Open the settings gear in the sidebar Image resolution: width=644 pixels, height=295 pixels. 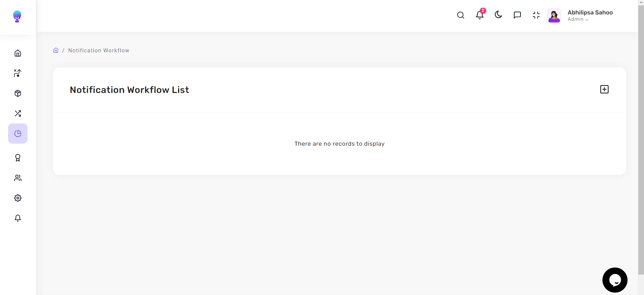[x=17, y=198]
